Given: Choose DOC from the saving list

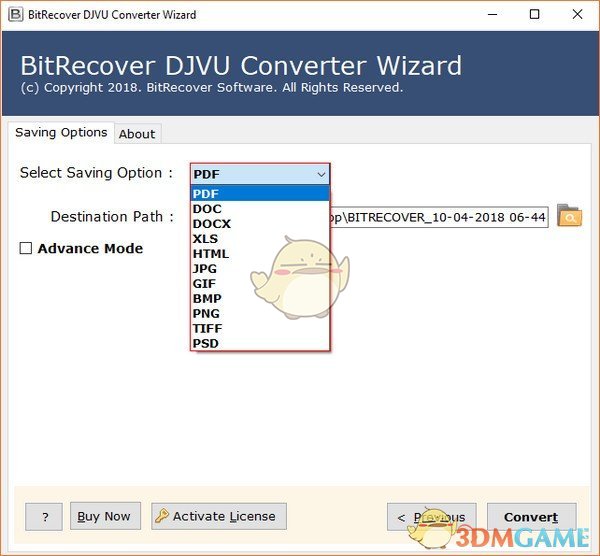Looking at the screenshot, I should point(260,209).
